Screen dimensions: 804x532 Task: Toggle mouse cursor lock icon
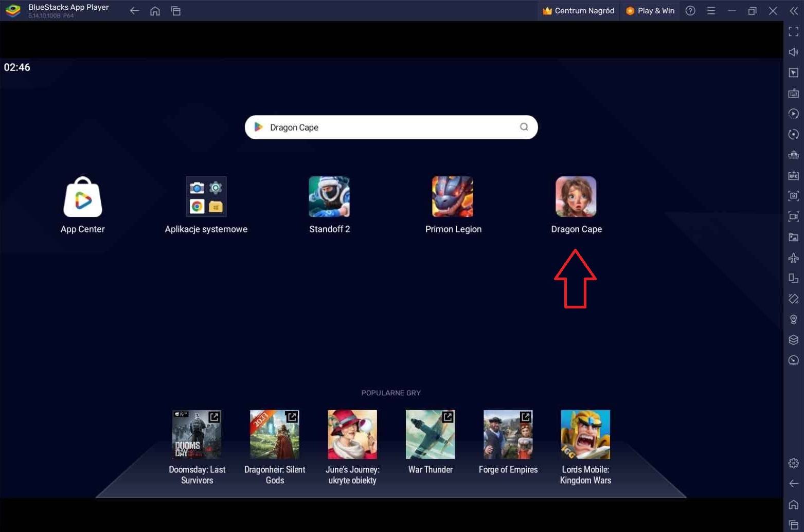793,72
